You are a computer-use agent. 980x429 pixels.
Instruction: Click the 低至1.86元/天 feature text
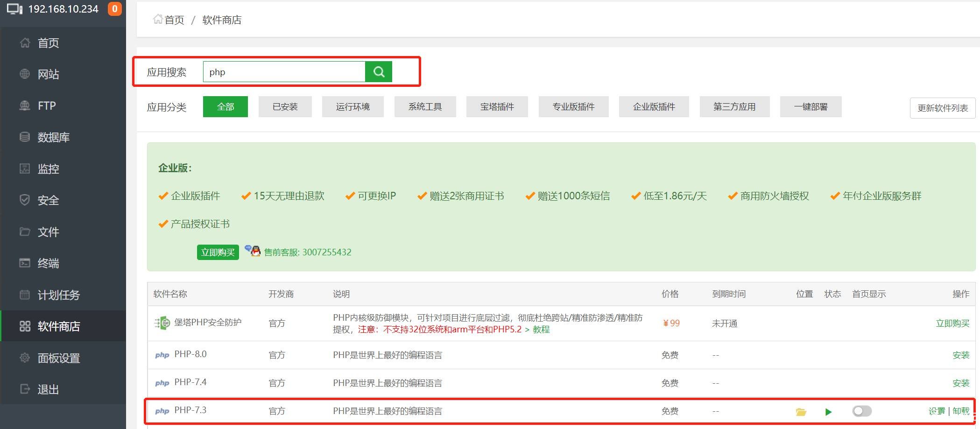675,196
